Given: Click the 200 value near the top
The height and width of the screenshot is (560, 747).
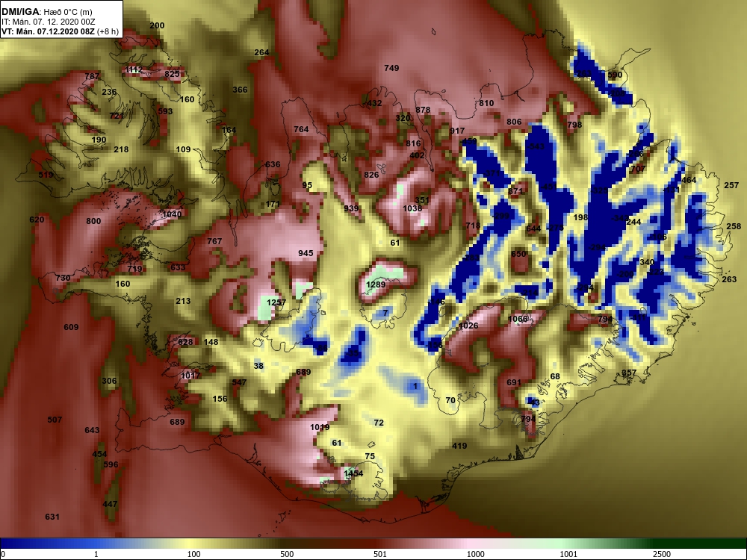Looking at the screenshot, I should click(x=157, y=25).
